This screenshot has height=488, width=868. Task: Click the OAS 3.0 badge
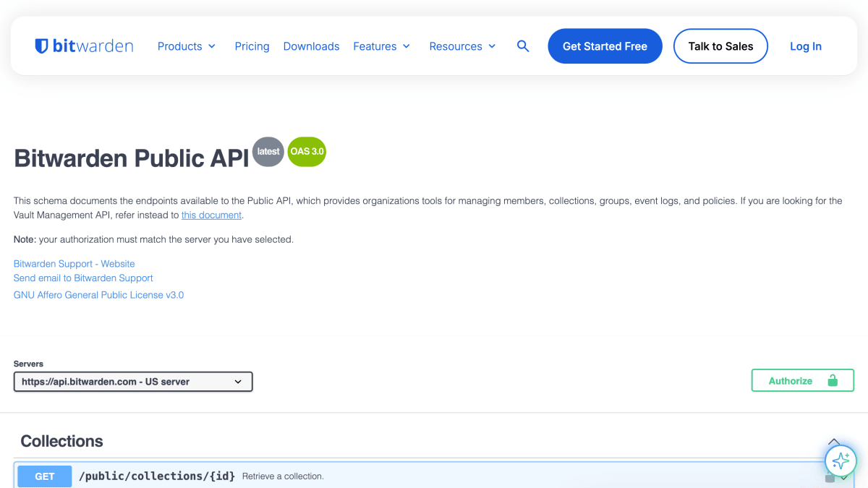tap(307, 152)
